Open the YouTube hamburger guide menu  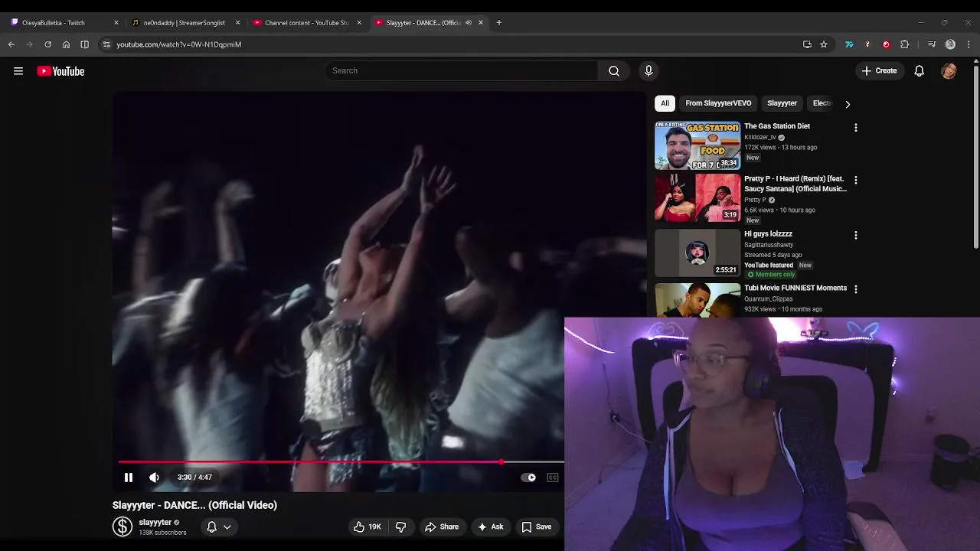tap(18, 71)
